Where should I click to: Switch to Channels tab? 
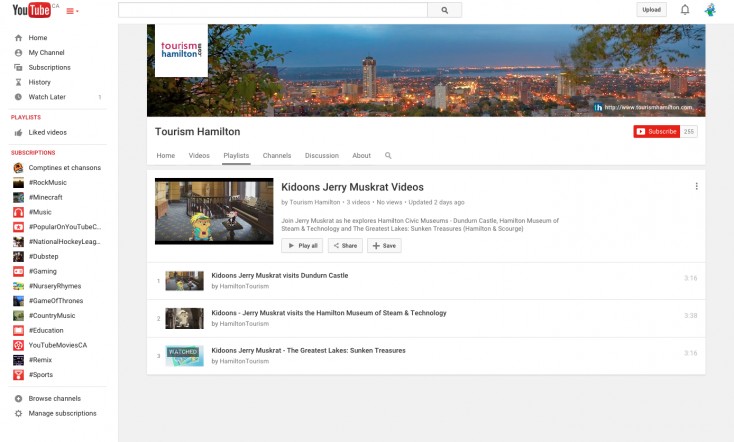[277, 155]
